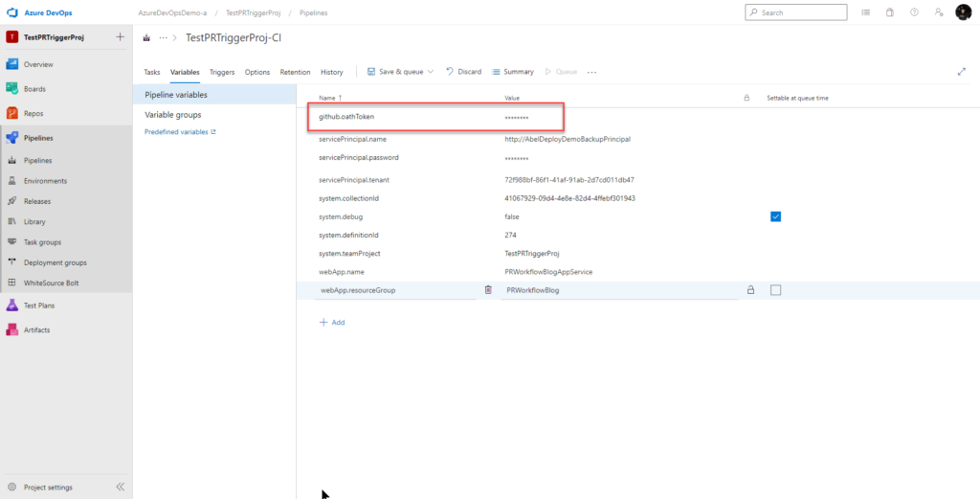
Task: Uncheck settable at queue time for system.debug
Action: point(775,217)
